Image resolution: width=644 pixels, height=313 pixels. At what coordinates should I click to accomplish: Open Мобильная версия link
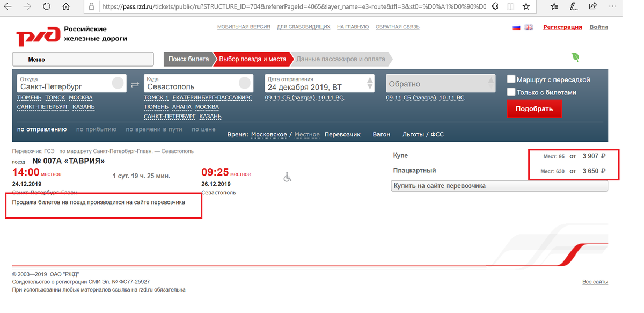(x=244, y=27)
